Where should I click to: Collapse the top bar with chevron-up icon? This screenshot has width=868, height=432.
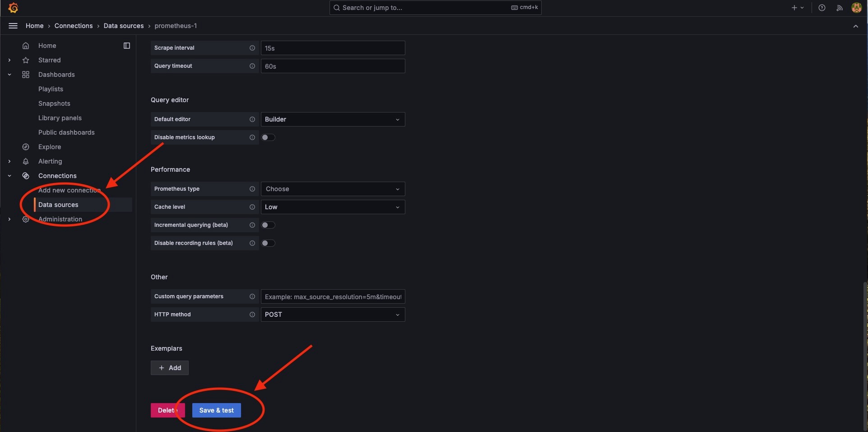coord(855,26)
